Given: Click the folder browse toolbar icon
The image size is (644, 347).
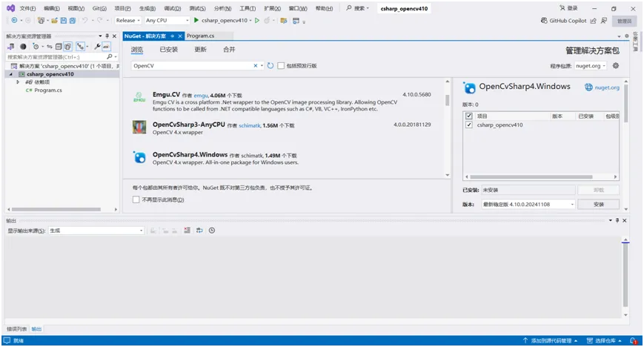Looking at the screenshot, I should (283, 20).
